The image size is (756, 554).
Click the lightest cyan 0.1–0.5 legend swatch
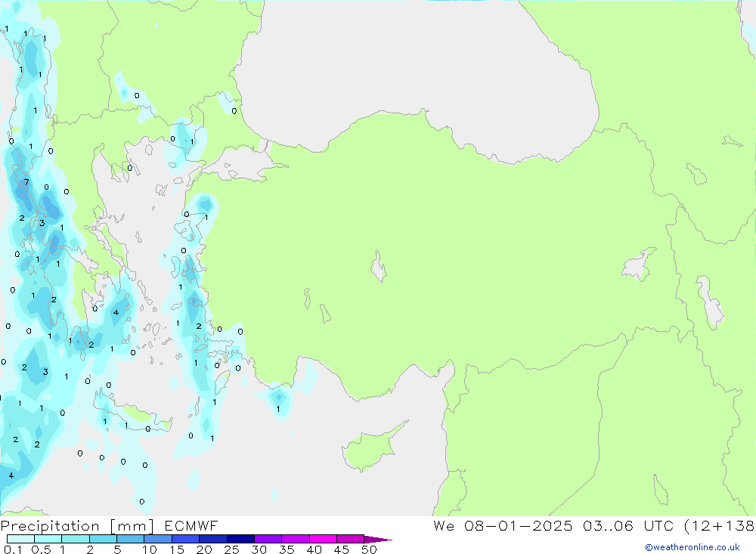20,539
